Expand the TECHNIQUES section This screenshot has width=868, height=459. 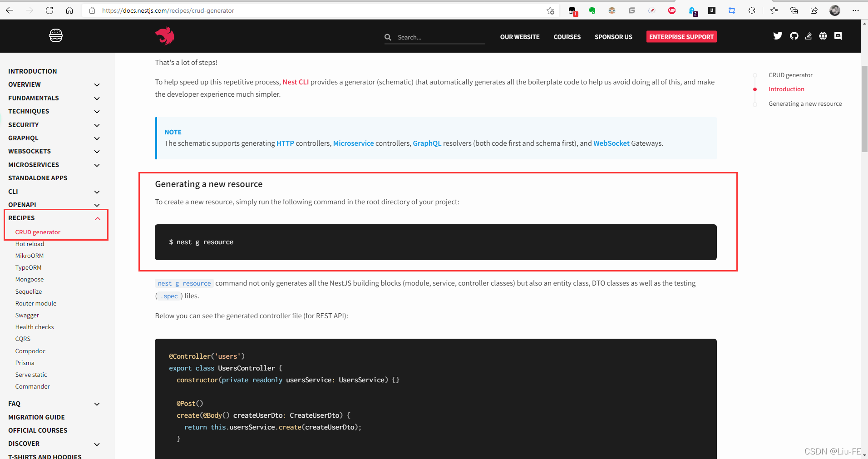pos(97,112)
